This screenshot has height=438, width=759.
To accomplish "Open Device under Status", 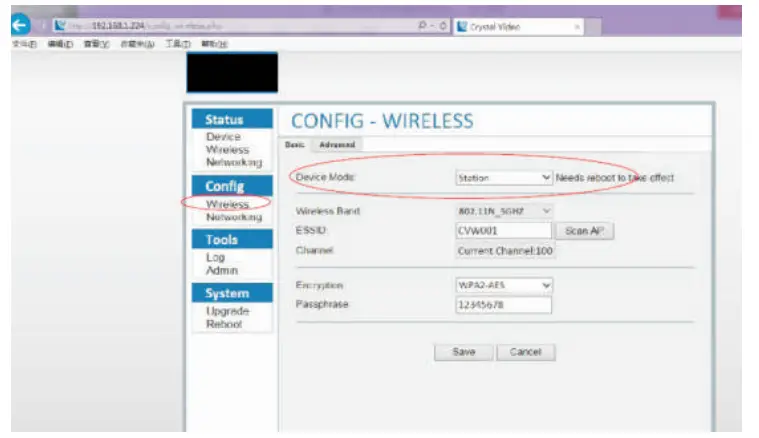I will [223, 137].
